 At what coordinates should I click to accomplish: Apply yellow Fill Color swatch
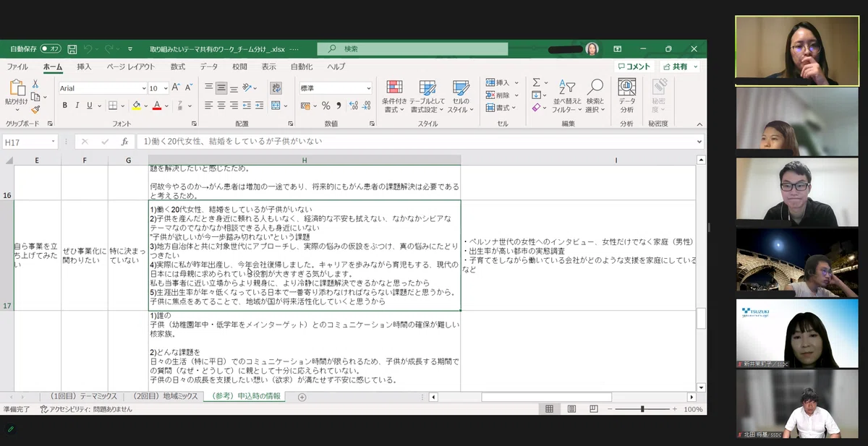click(x=135, y=106)
